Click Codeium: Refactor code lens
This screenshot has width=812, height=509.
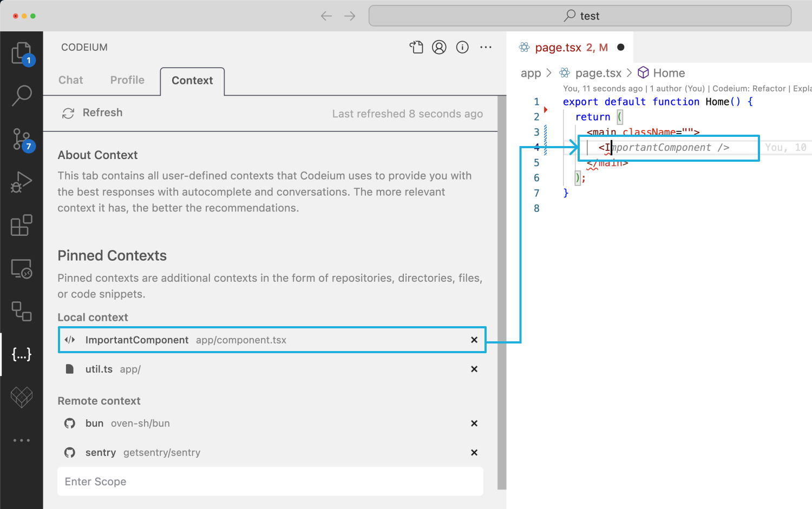tap(749, 89)
